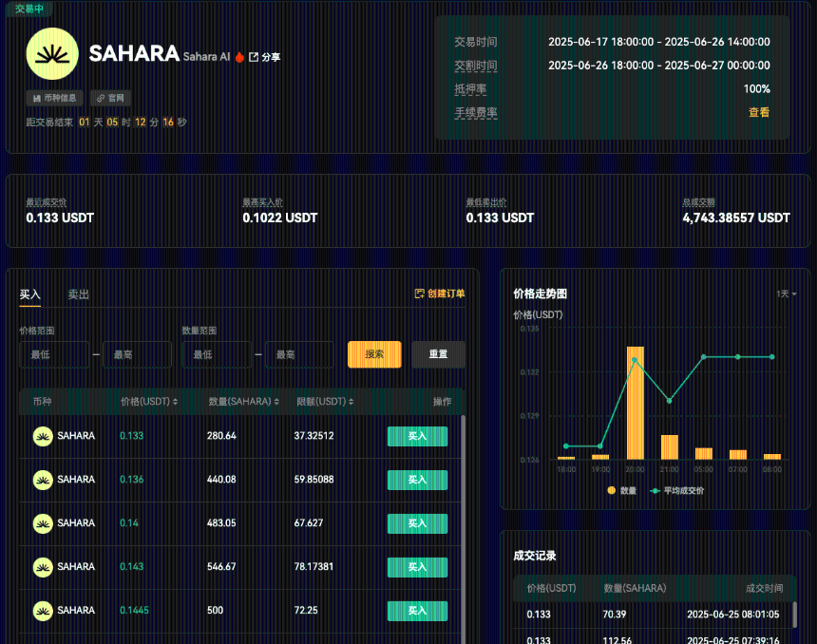Image resolution: width=817 pixels, height=644 pixels.
Task: Click the 搜索 search button
Action: (x=374, y=354)
